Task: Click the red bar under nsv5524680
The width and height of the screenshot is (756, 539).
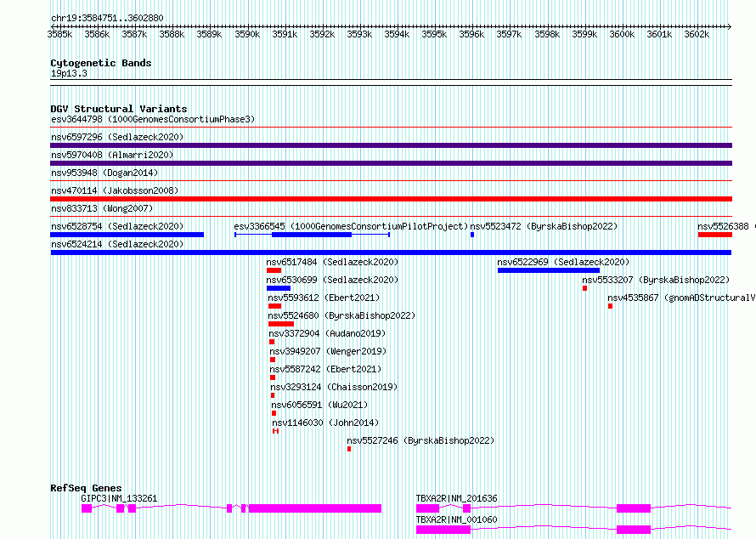Action: click(x=281, y=324)
